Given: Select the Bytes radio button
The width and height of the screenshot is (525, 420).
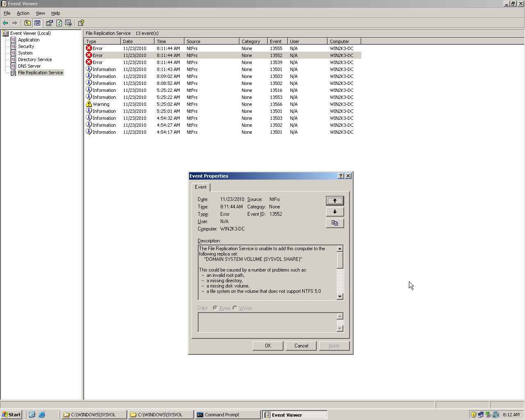Looking at the screenshot, I should coord(215,308).
